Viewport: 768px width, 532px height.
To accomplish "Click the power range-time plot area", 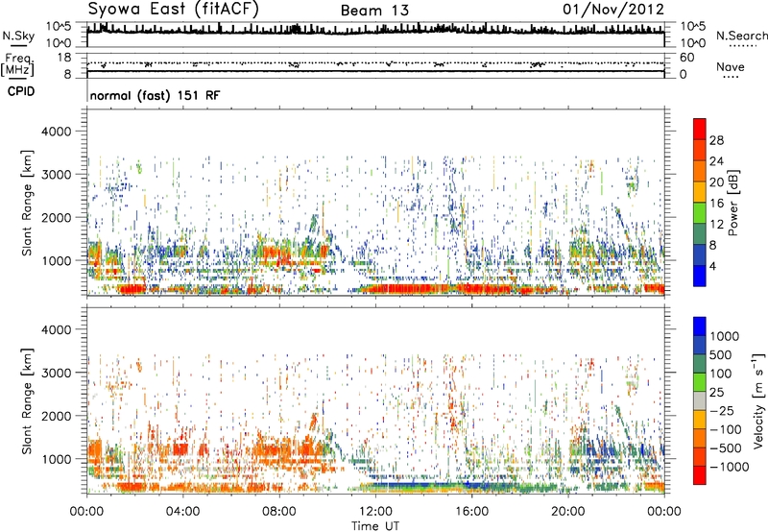I will (x=375, y=202).
